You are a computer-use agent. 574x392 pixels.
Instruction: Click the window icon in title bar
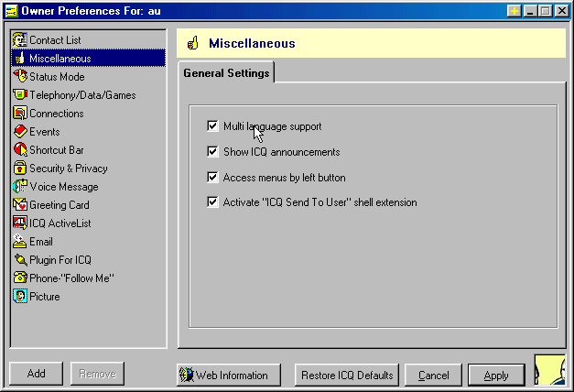pos(12,11)
